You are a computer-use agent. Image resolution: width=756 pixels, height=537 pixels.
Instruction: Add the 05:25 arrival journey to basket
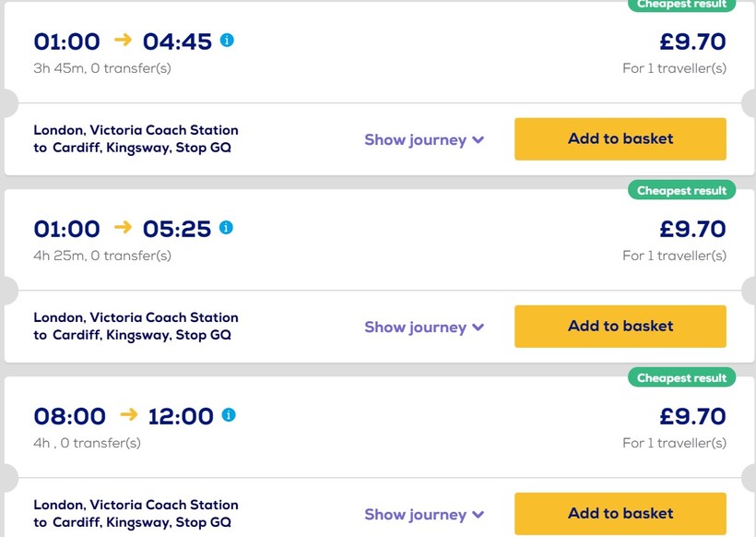[x=620, y=327]
